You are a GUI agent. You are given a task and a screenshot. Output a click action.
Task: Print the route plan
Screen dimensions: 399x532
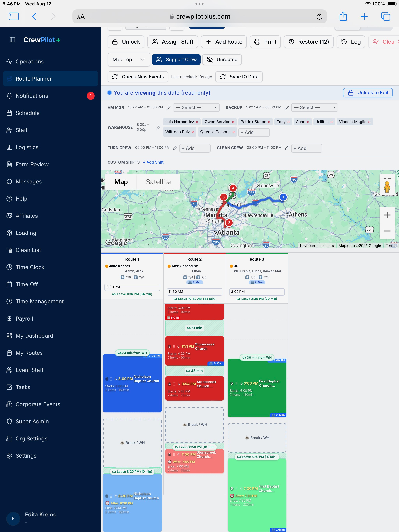pos(265,42)
